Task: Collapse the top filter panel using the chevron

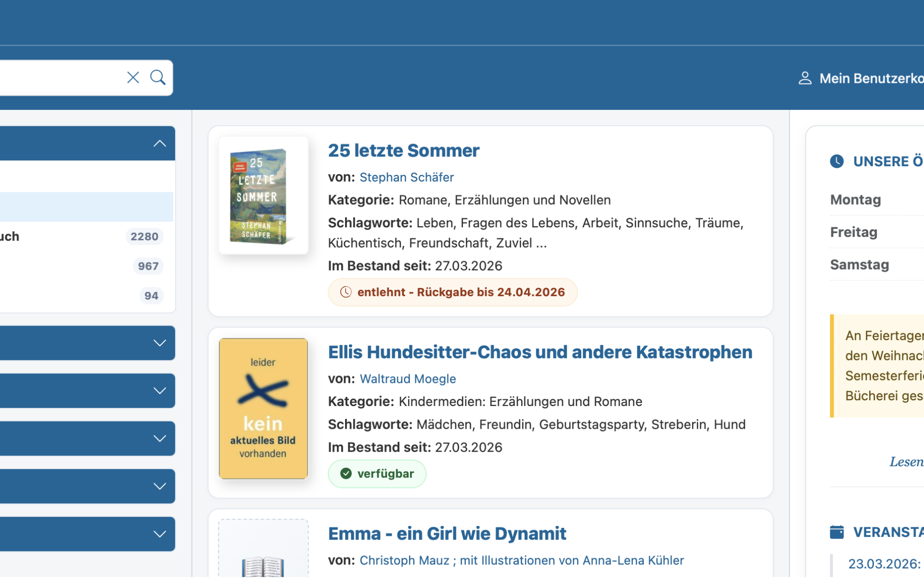Action: 159,143
